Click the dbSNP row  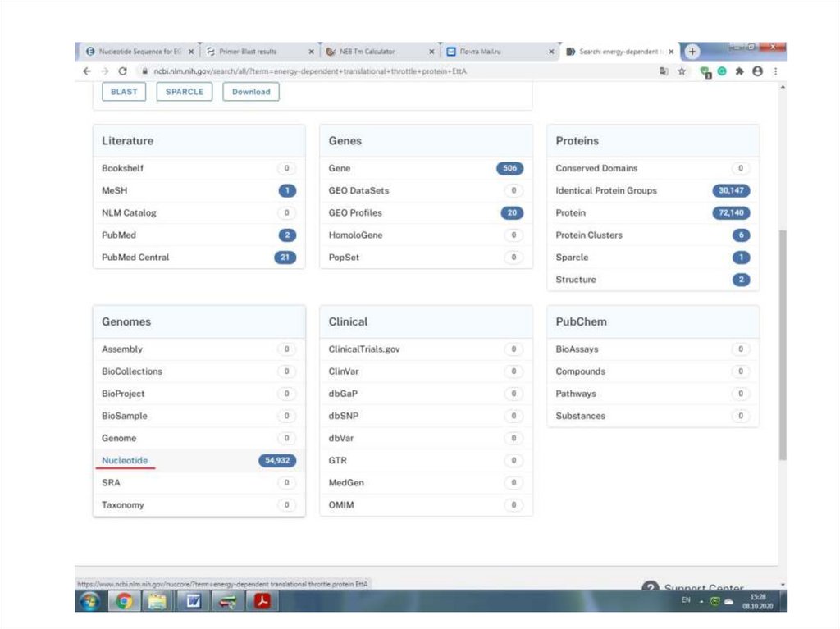426,416
